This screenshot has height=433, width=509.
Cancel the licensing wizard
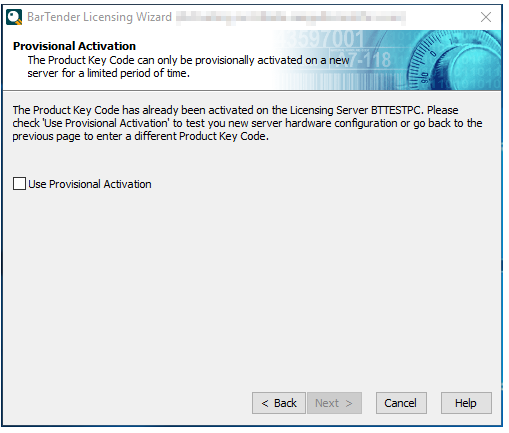(401, 403)
